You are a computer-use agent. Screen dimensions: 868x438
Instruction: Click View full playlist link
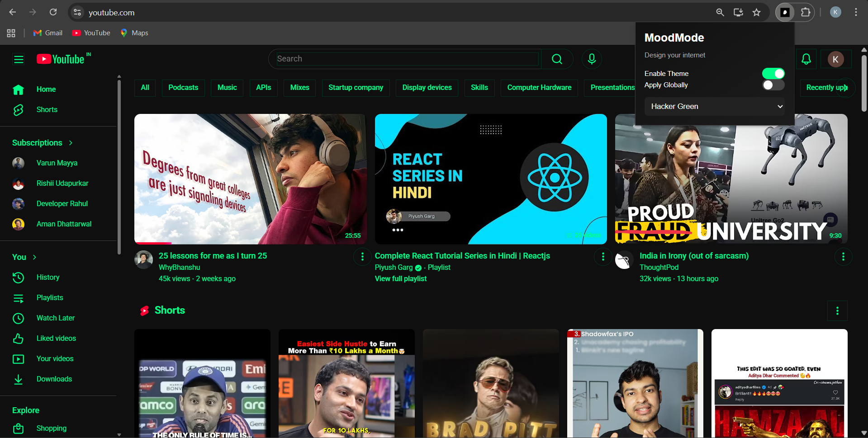point(401,279)
